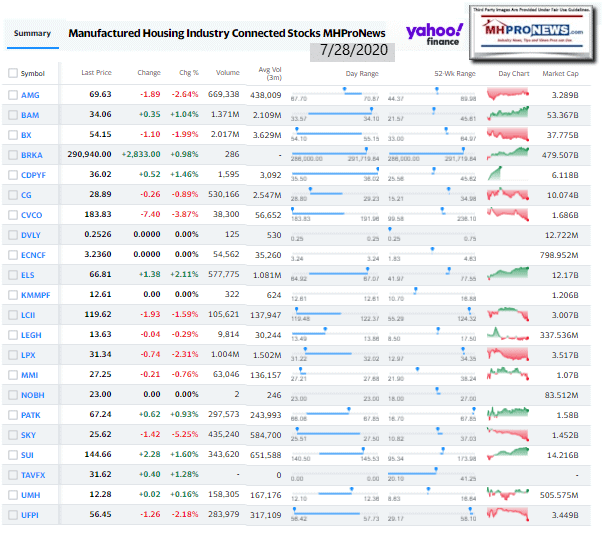Open the ELS green day chart

509,274
